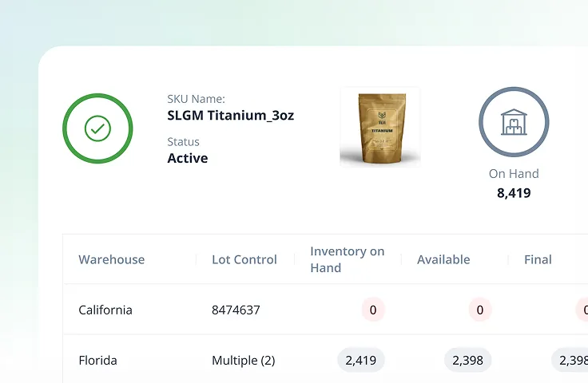Click Florida's Final quantity badge
The width and height of the screenshot is (588, 383).
tap(570, 361)
